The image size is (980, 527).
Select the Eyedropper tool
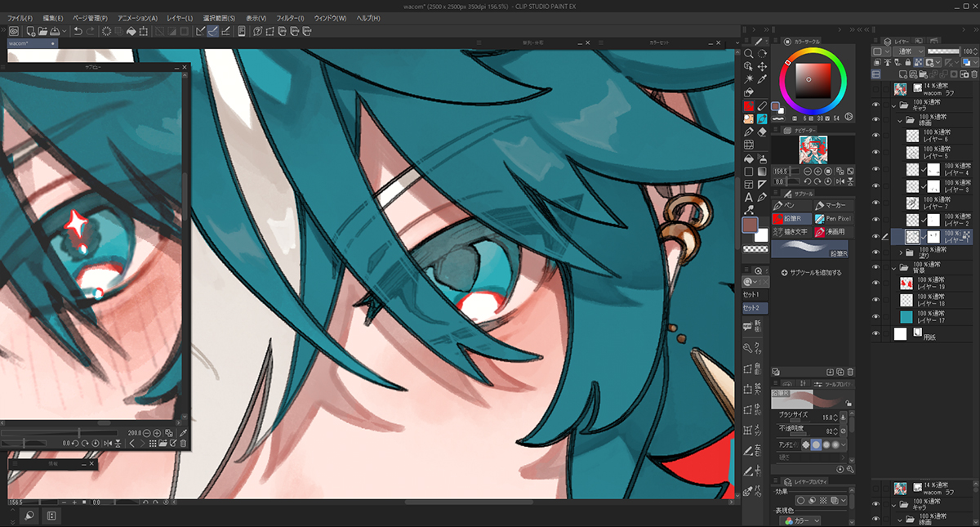coord(762,79)
